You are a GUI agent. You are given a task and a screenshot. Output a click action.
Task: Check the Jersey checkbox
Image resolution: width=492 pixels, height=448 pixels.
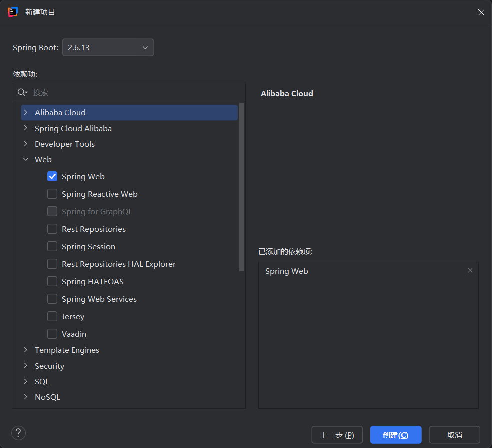tap(52, 316)
